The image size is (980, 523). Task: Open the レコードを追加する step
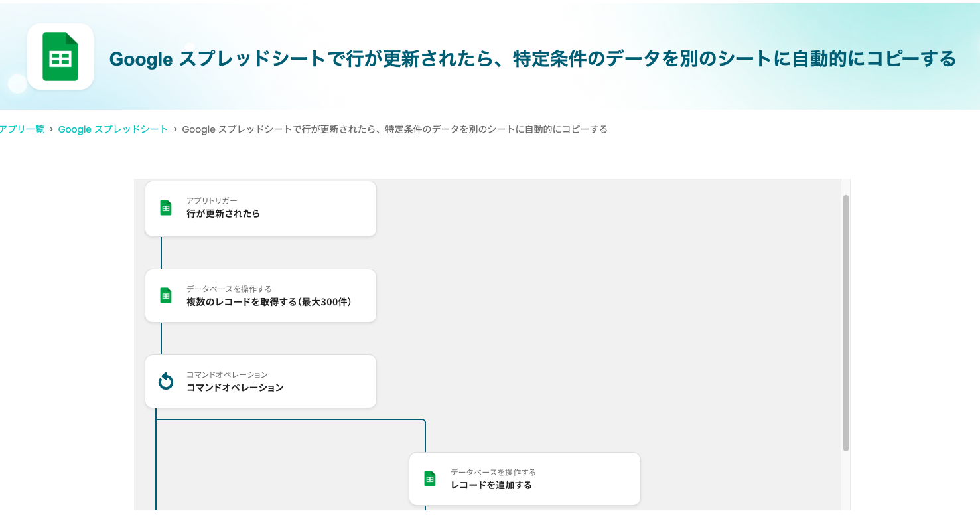pos(491,485)
